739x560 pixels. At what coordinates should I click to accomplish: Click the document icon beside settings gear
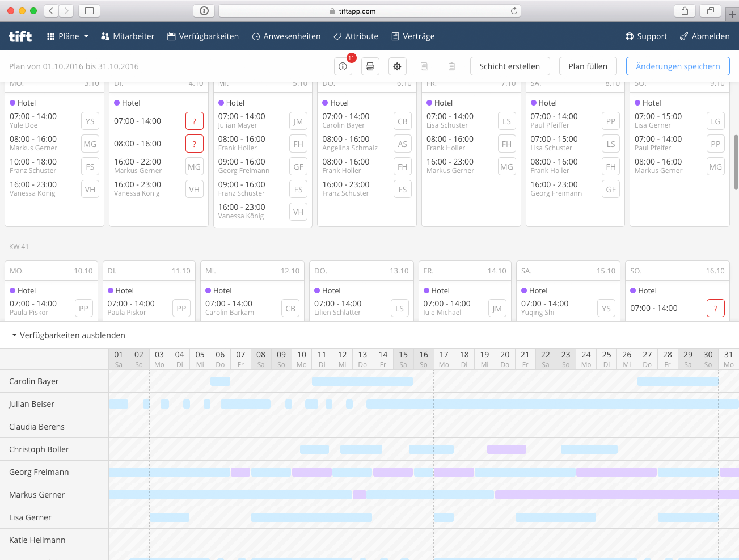[x=424, y=66]
